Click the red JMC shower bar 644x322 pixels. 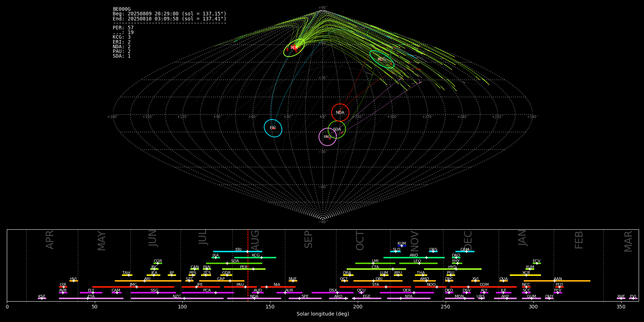coord(133,287)
